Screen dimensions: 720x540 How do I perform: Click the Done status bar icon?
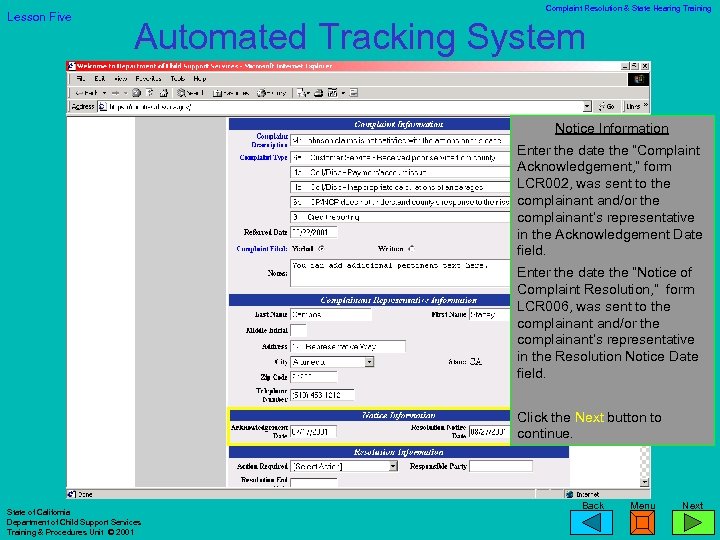click(x=72, y=495)
